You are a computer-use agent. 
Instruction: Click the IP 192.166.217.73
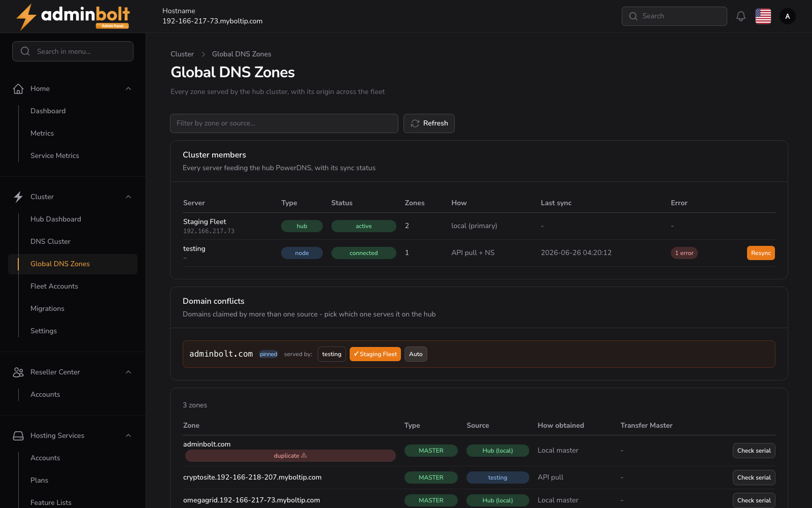[209, 231]
